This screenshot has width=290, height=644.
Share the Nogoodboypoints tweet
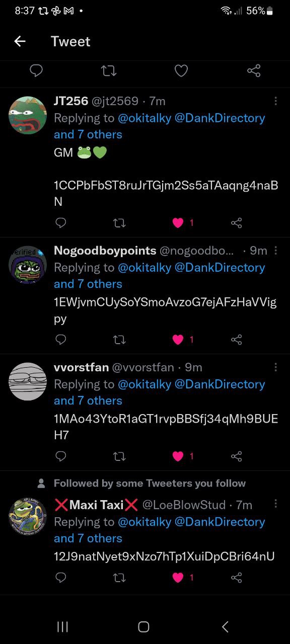click(236, 340)
